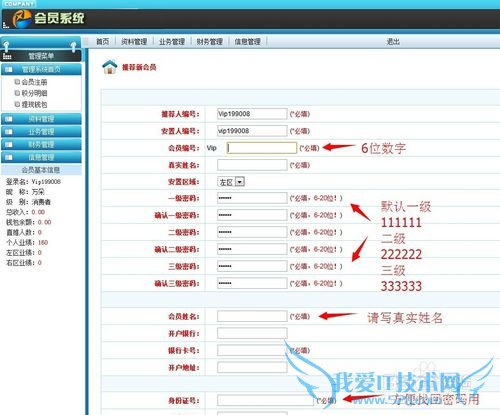Click the 登录名 Vip199008 text

[33, 182]
